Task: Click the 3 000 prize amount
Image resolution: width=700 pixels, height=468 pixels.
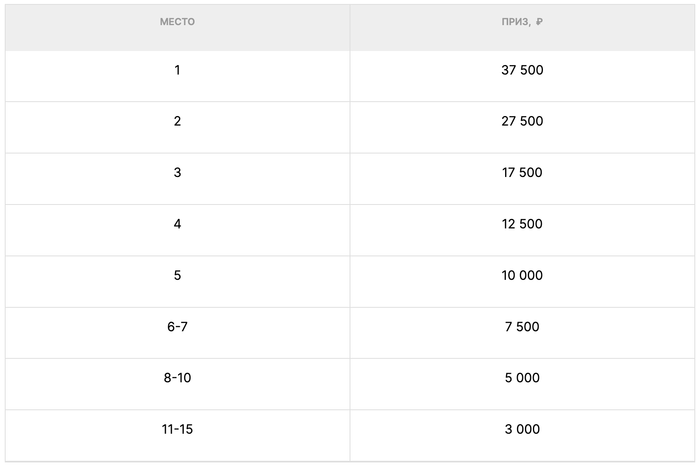Action: click(x=522, y=429)
